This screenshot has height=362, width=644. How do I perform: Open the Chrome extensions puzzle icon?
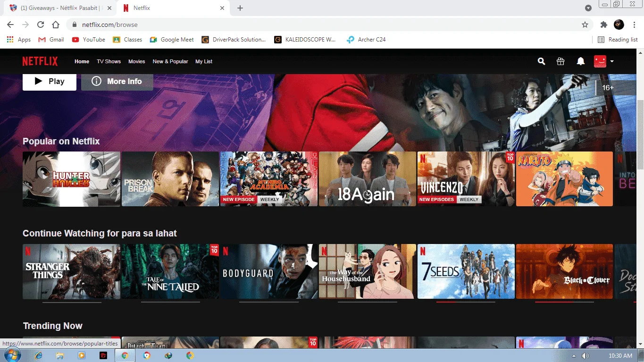click(604, 25)
